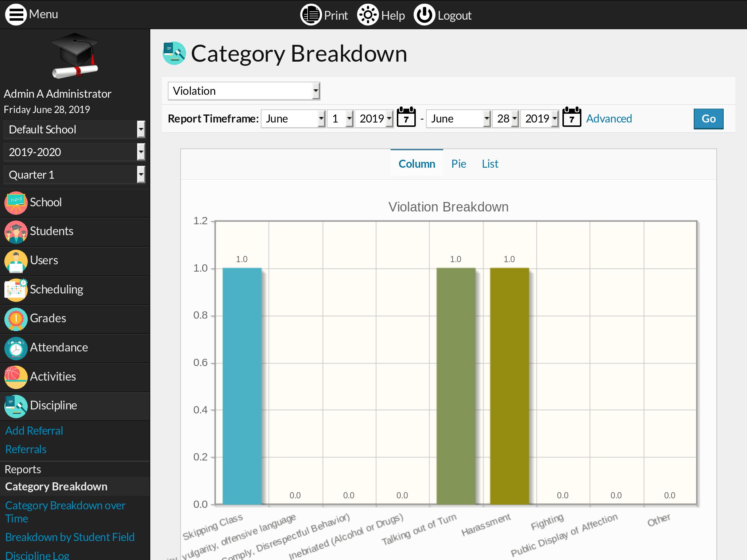
Task: Click the hamburger Menu icon
Action: click(x=16, y=15)
